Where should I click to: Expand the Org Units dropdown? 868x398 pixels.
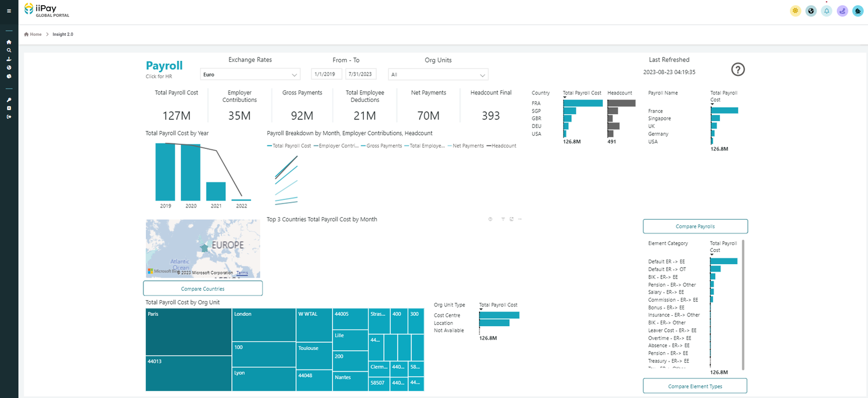437,74
